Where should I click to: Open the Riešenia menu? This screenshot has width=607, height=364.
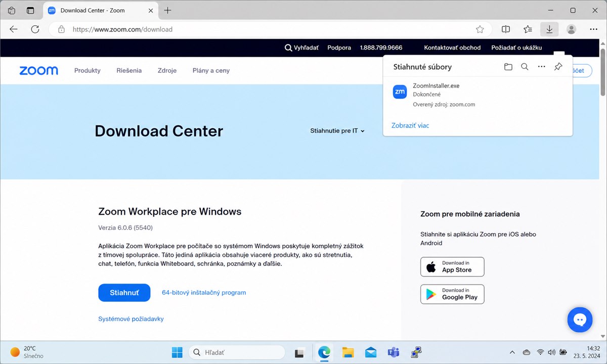129,71
